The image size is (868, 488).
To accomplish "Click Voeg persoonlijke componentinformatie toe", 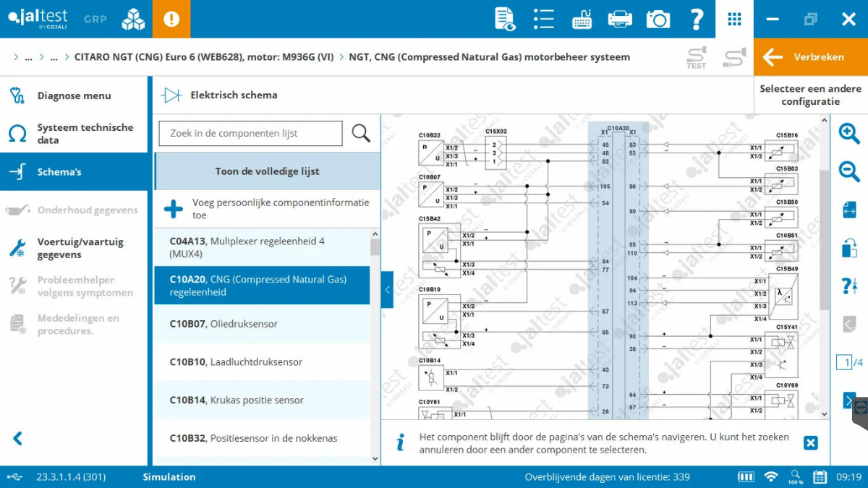I will [267, 209].
